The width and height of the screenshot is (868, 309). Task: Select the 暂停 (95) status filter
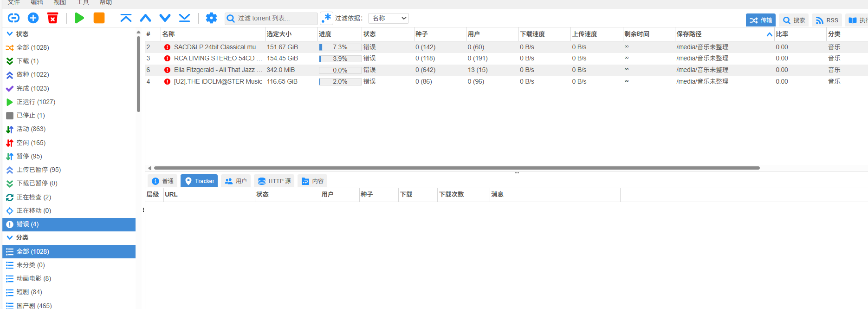click(x=69, y=156)
